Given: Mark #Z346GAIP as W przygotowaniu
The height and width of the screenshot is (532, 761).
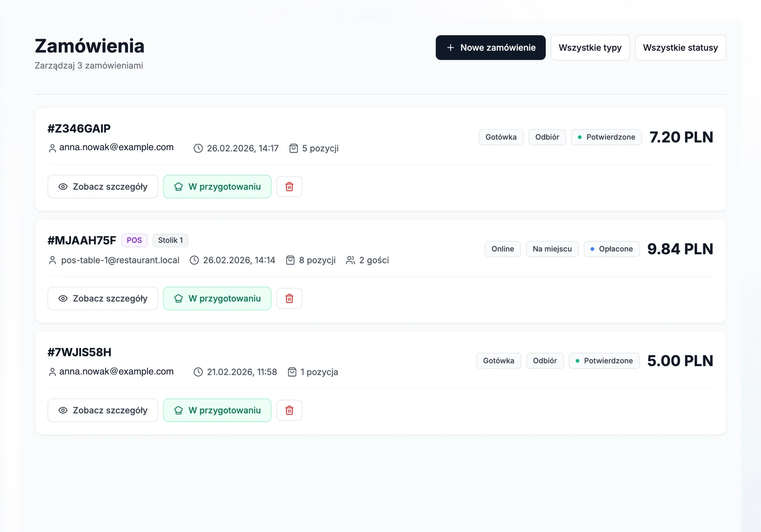Looking at the screenshot, I should coord(217,186).
